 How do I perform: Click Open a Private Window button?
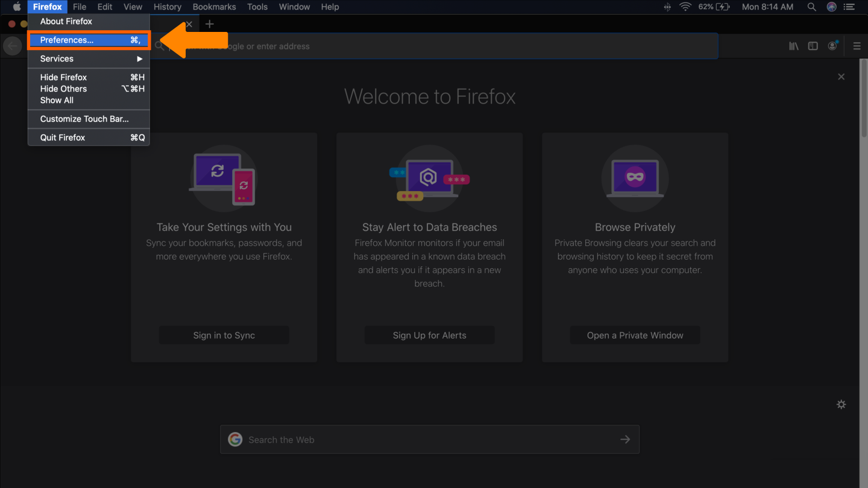(x=635, y=335)
